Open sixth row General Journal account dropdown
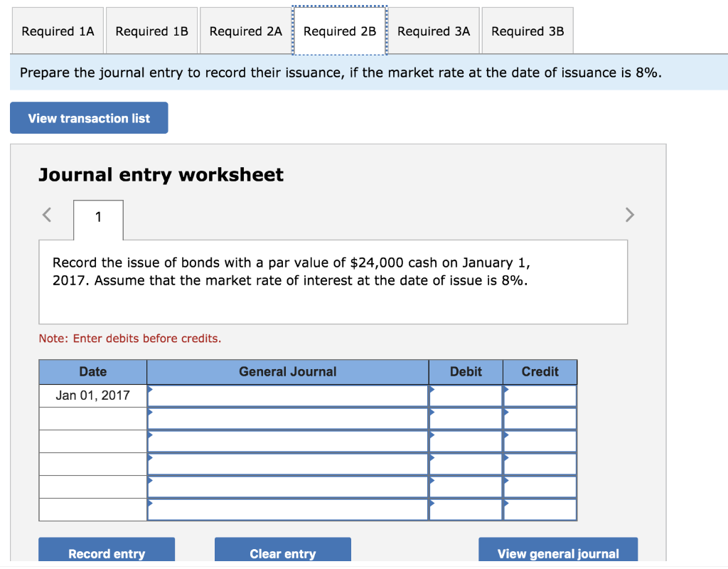The image size is (728, 569). click(288, 509)
